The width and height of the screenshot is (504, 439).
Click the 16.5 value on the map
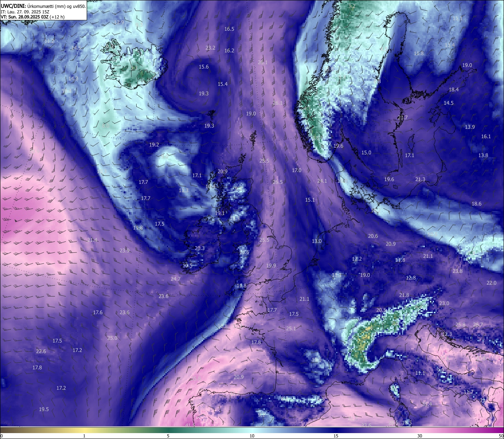click(x=229, y=29)
